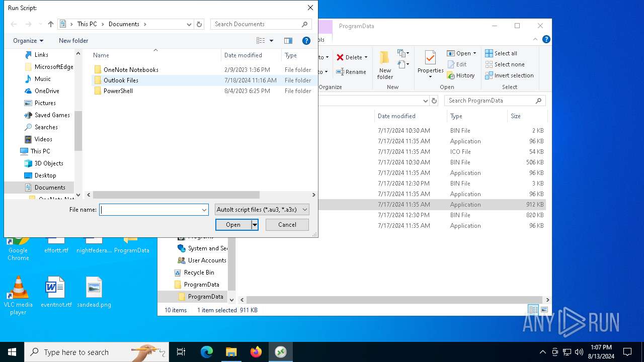Launch Microsoft Edge from taskbar

[207, 352]
